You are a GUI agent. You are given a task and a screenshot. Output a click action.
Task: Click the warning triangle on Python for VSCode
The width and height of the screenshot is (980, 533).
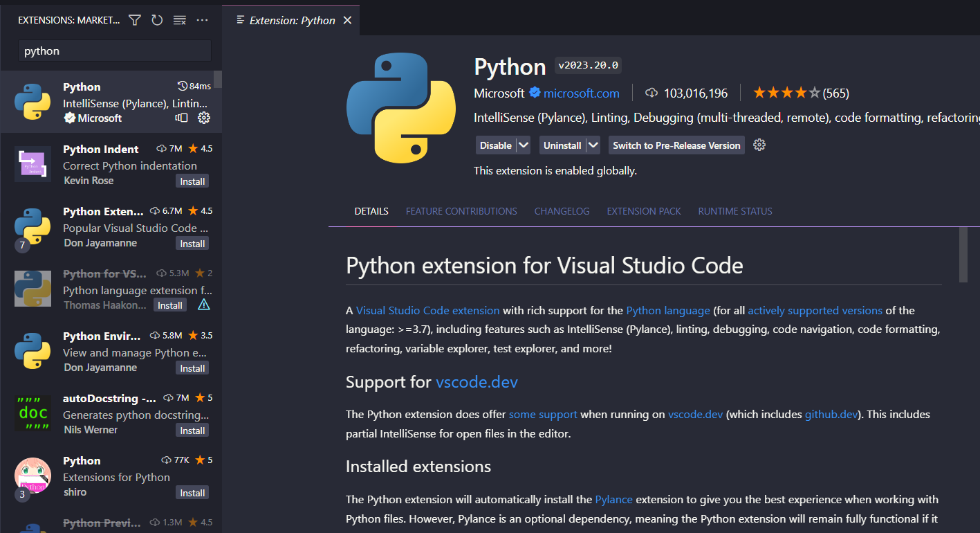click(203, 305)
